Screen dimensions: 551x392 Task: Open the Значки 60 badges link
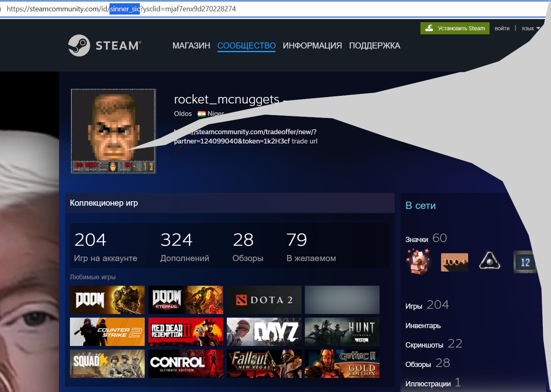click(426, 238)
